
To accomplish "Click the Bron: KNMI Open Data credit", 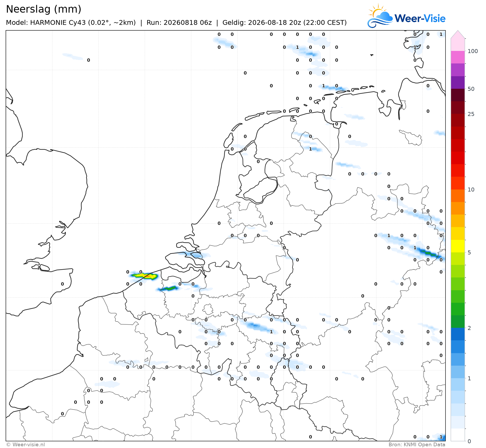I will [417, 445].
